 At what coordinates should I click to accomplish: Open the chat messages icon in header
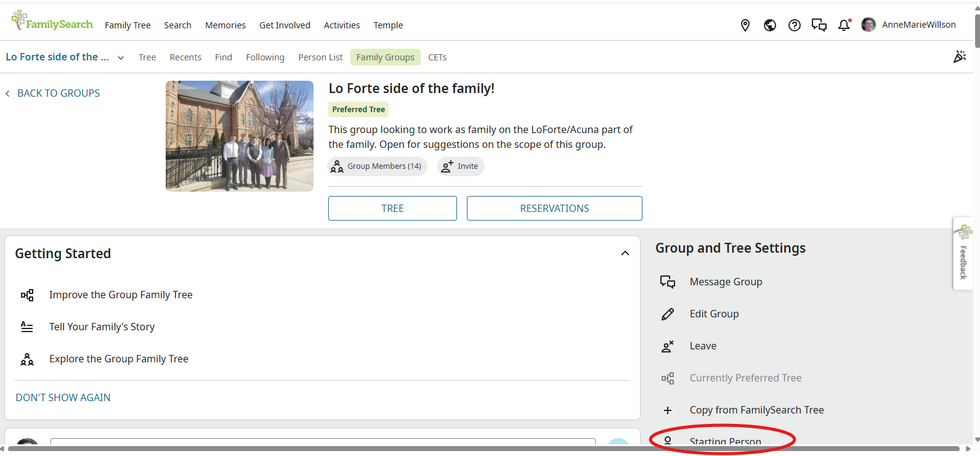point(819,25)
